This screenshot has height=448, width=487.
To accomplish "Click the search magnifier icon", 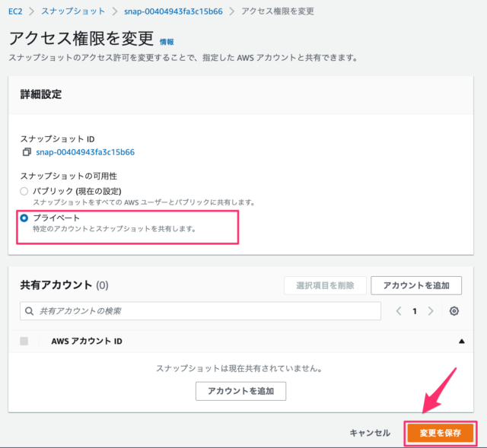I will coord(29,311).
